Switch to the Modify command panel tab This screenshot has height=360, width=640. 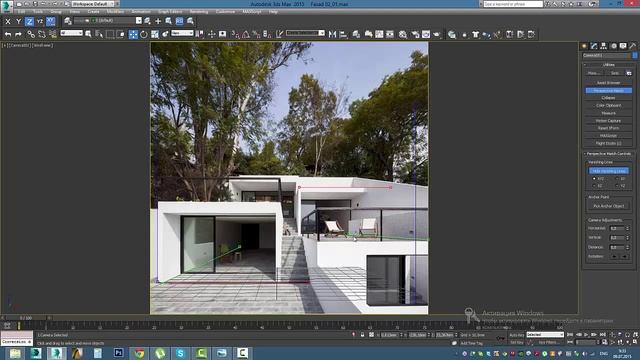click(x=594, y=46)
